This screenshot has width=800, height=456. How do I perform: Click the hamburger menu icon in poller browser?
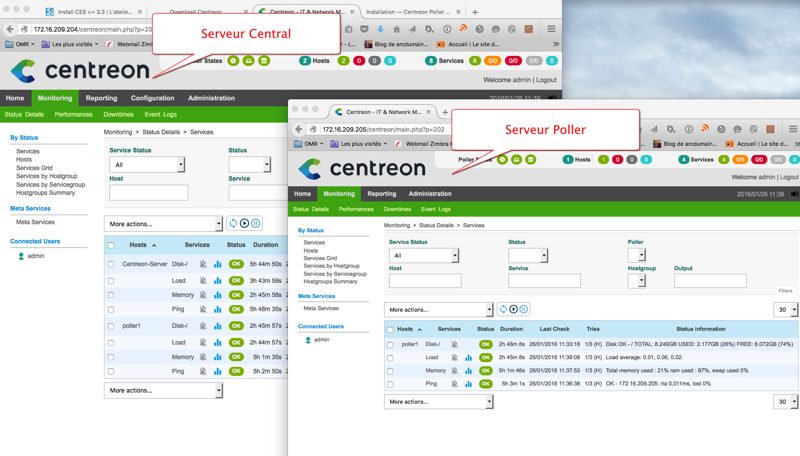[x=792, y=129]
